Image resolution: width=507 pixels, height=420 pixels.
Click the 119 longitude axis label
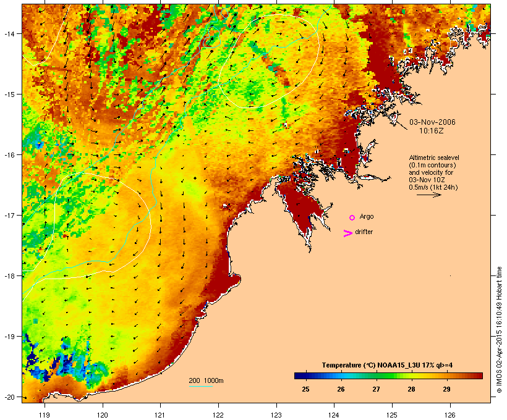pyautogui.click(x=45, y=415)
